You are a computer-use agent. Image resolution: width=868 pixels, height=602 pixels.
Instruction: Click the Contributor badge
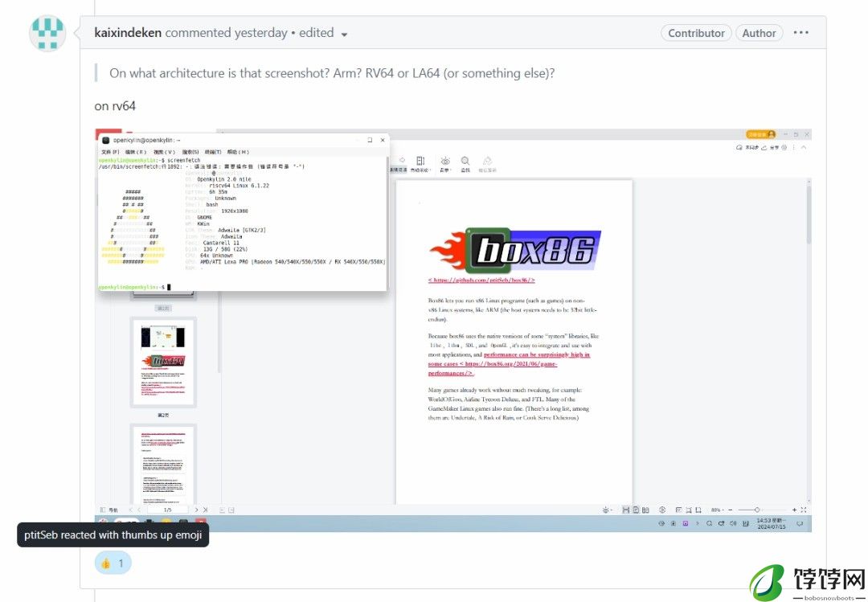(696, 33)
